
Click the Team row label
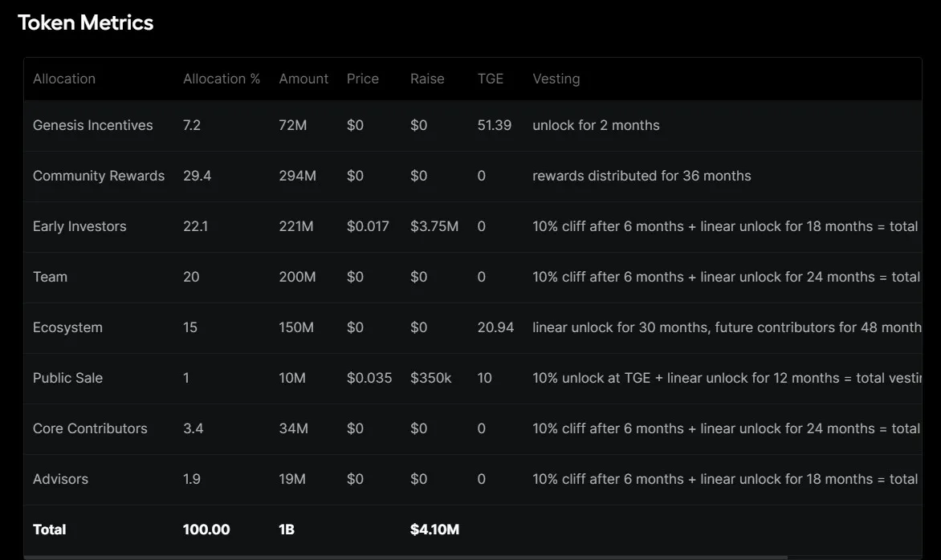tap(50, 277)
